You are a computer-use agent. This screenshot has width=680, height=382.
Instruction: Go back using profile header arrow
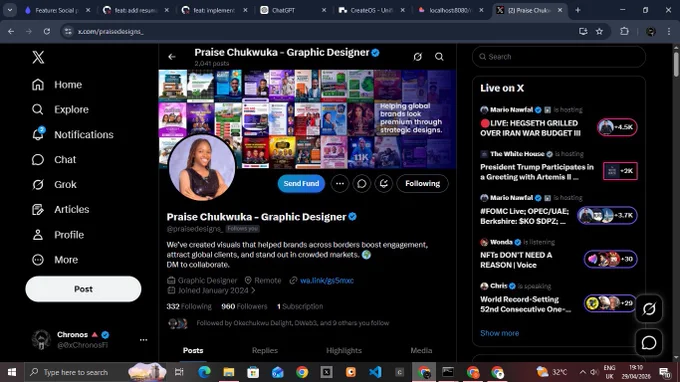pyautogui.click(x=172, y=57)
